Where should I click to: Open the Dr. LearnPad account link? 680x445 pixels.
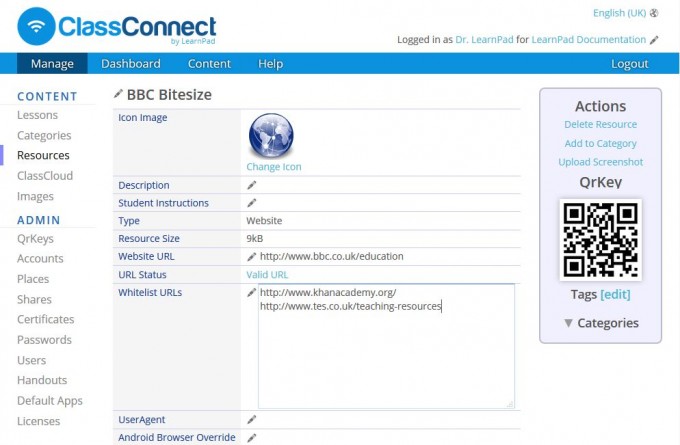pos(484,39)
